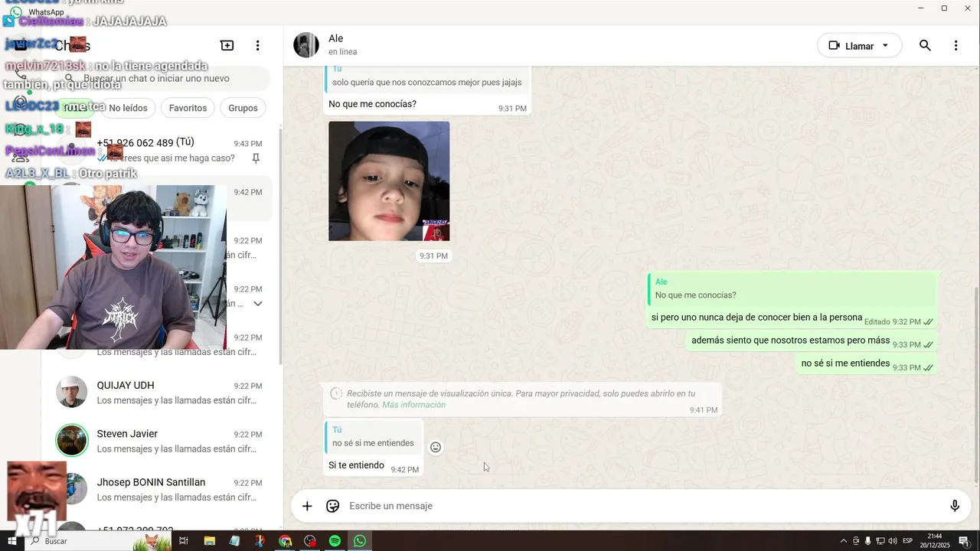Open Windows Start menu
The image size is (980, 551).
[x=11, y=541]
